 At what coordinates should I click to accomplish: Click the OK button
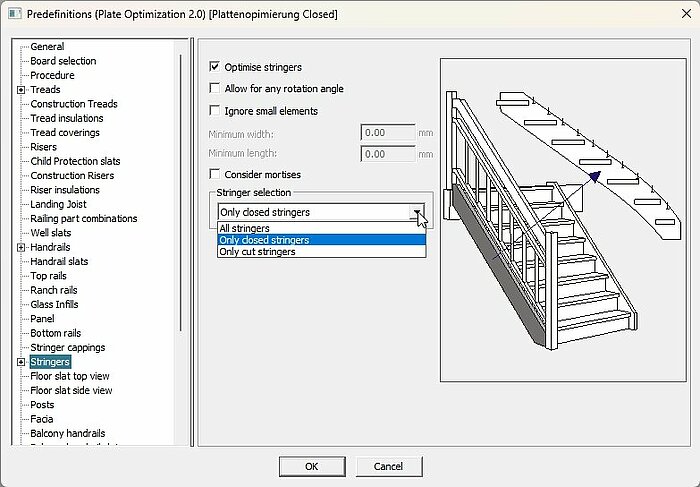click(312, 466)
